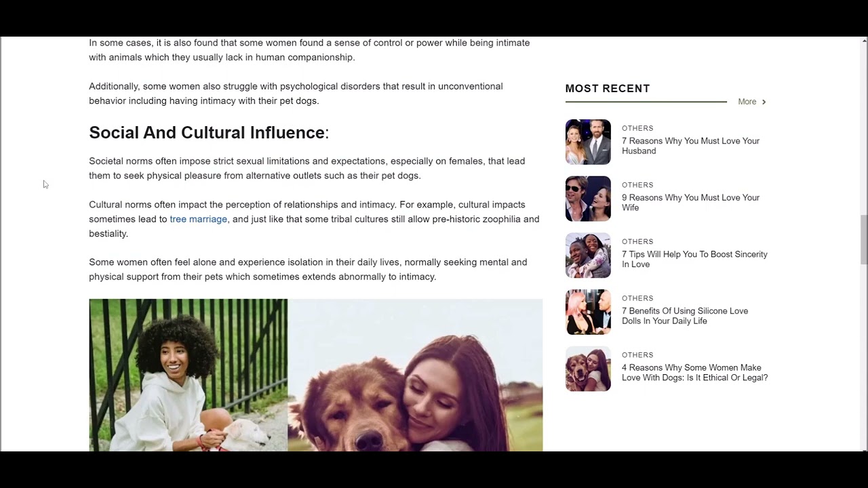Click the paragraph starting 'Additionally, some women also struggle'
The image size is (868, 488).
[x=296, y=94]
